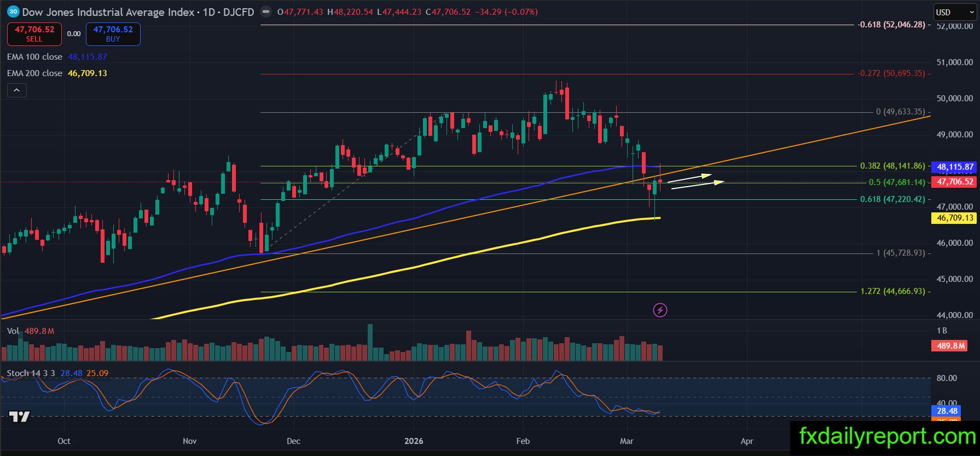Viewport: 980px width, 456px height.
Task: Click the 46,000.00 price axis label
Action: click(x=955, y=243)
